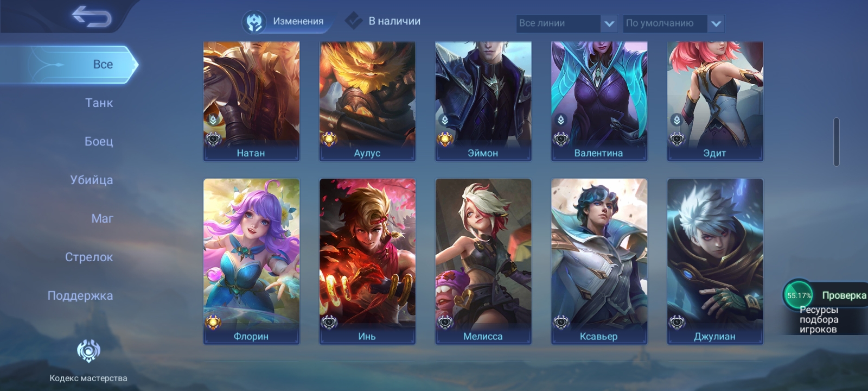
Task: Click the Изменения shield icon
Action: coord(254,22)
